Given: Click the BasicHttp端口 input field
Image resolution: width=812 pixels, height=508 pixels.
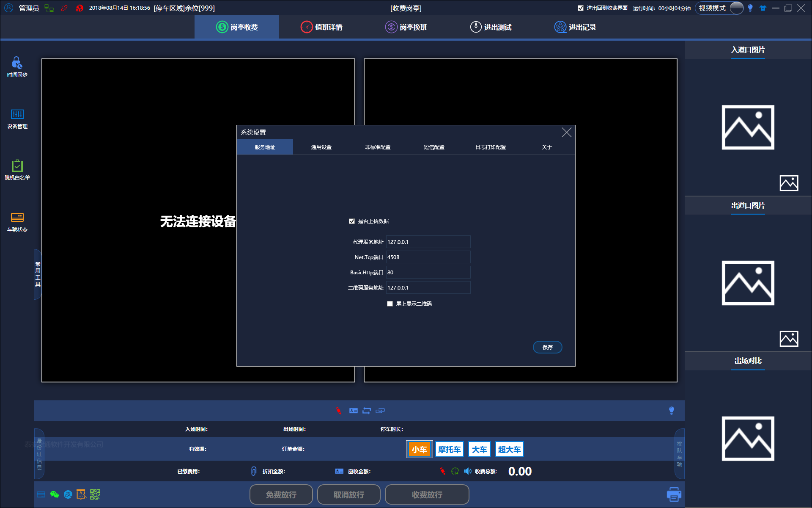Looking at the screenshot, I should [428, 272].
